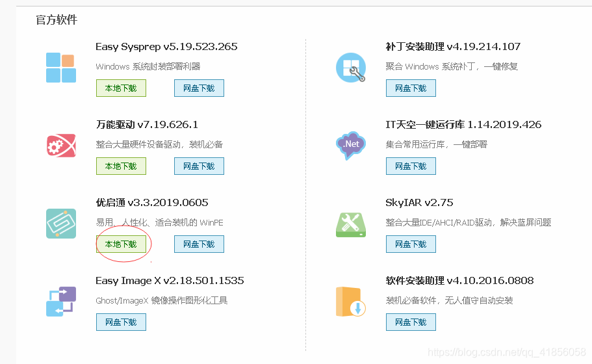Viewport: 592px width, 364px height.
Task: Click 网盘下载 for Easy Image X
Action: coord(121,322)
